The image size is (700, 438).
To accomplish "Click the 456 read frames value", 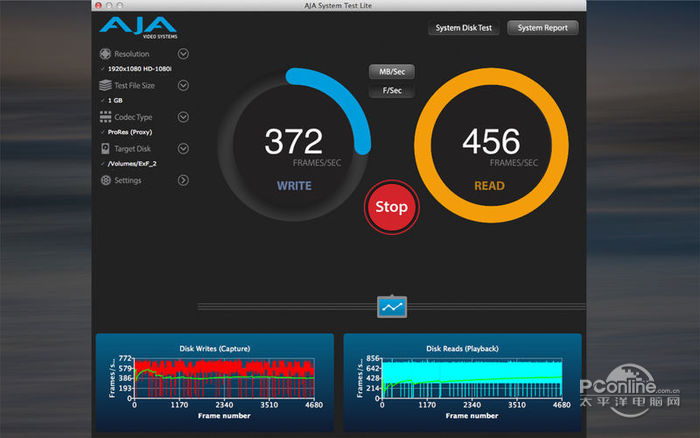I will pos(491,142).
